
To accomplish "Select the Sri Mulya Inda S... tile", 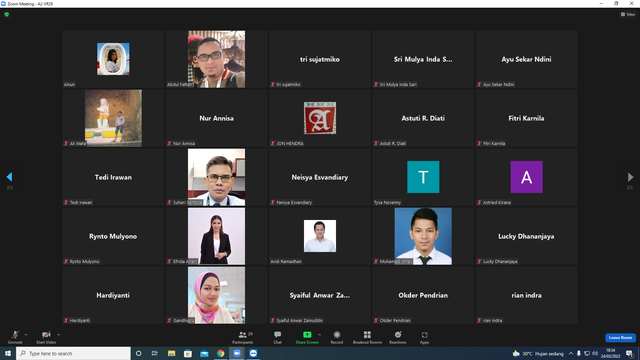I will pos(423,59).
